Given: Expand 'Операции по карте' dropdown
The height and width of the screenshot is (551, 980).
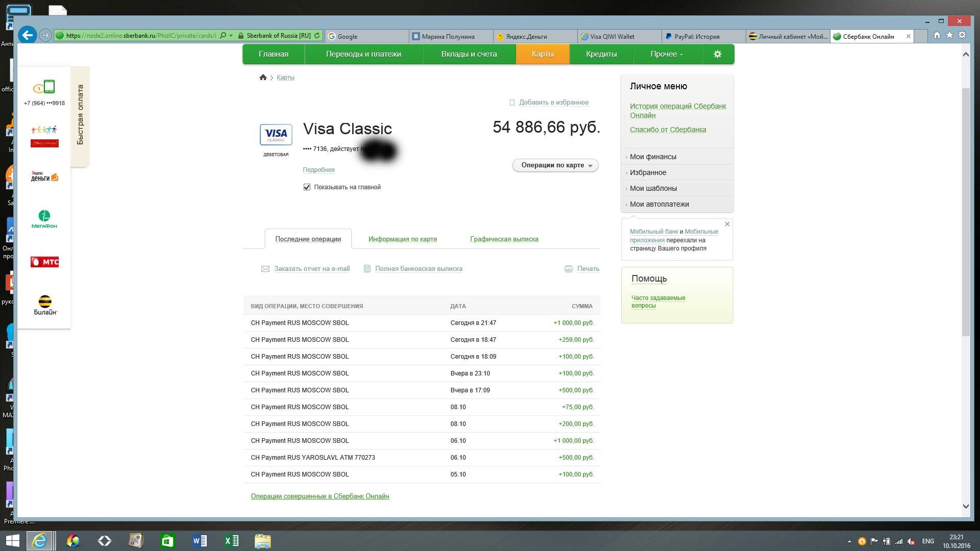Looking at the screenshot, I should [555, 165].
